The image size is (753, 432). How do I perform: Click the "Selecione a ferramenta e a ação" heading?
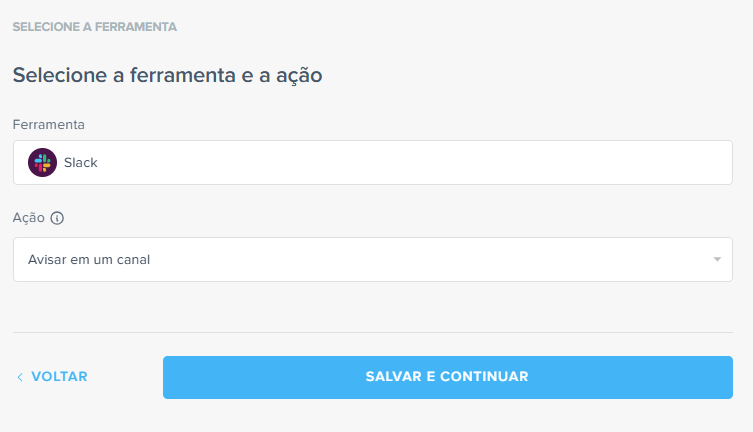tap(167, 75)
